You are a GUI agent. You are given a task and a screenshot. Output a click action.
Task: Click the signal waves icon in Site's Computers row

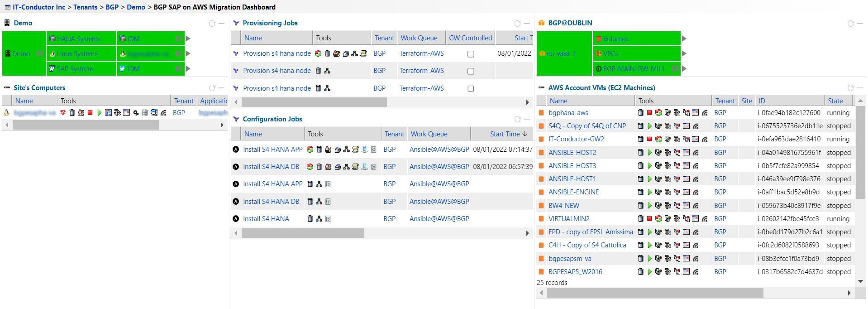click(x=163, y=113)
